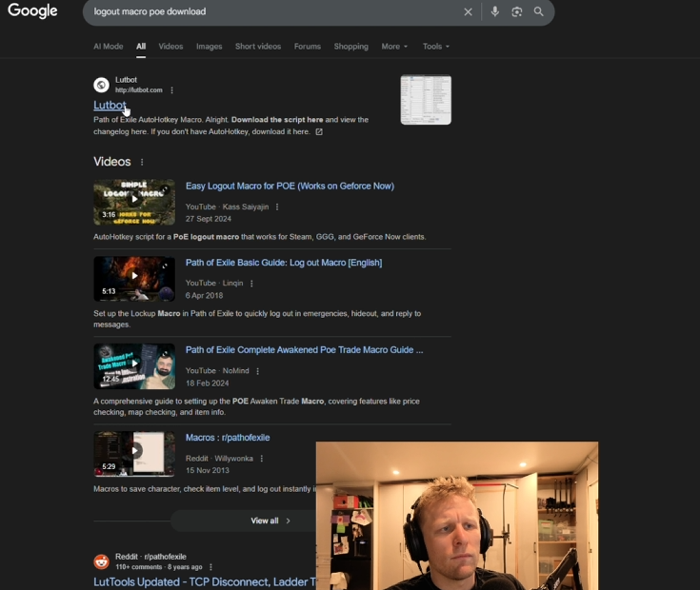
Task: Open options menu next to Willywonka
Action: coord(262,459)
